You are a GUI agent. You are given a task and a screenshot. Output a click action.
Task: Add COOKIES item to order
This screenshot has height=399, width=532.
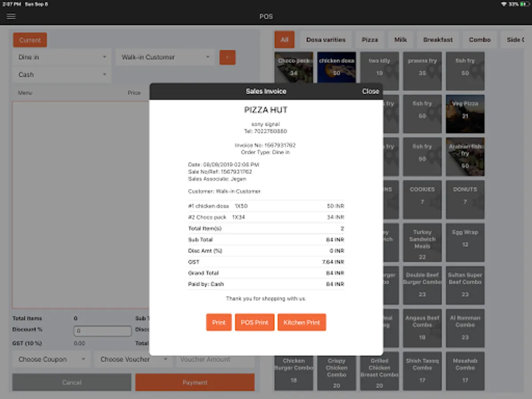[x=422, y=199]
